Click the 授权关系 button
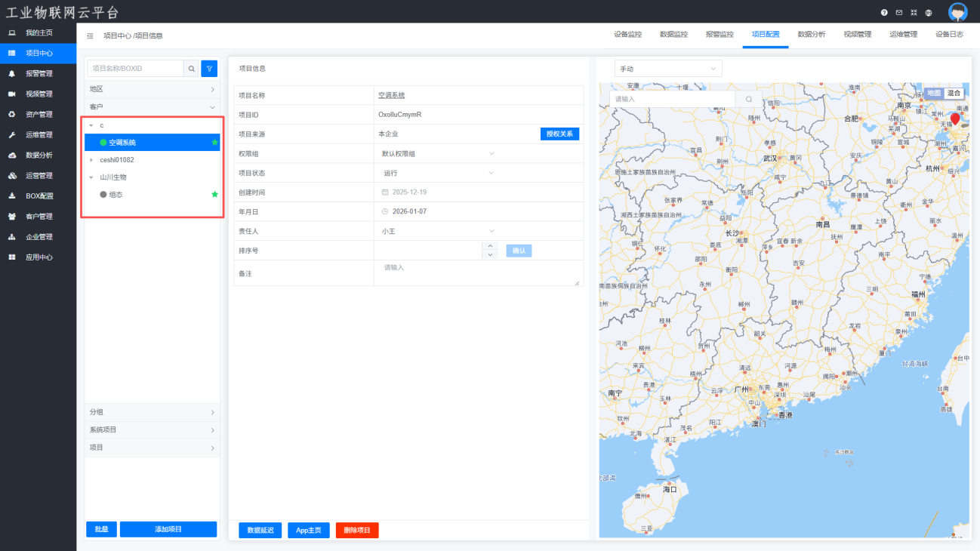 (559, 134)
